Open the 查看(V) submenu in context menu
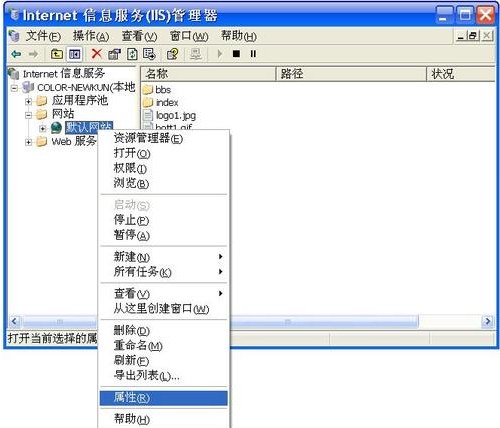Image resolution: width=500 pixels, height=428 pixels. pos(164,293)
